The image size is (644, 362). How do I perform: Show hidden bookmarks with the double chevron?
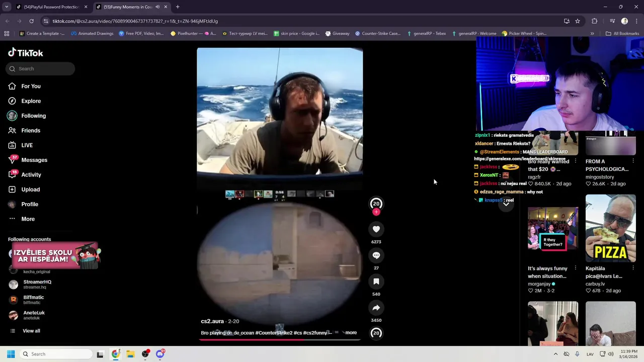(592, 34)
